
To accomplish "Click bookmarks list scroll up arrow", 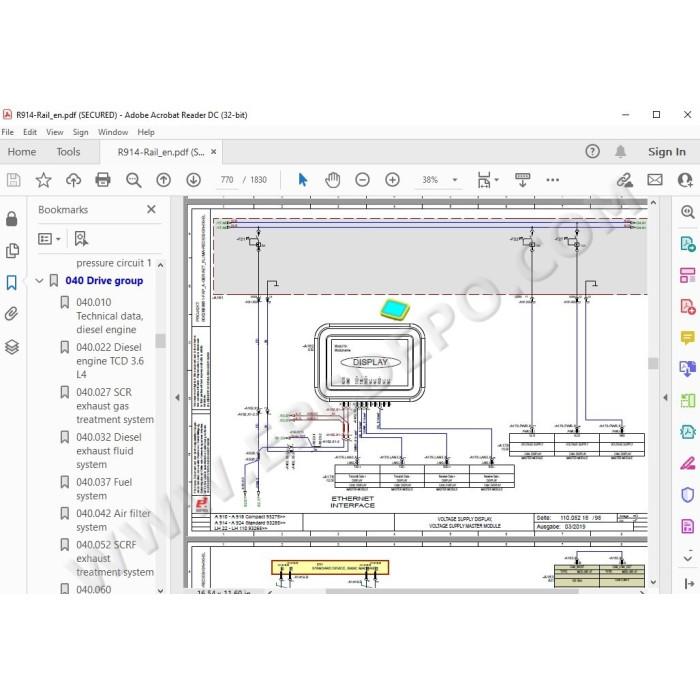I will tap(161, 265).
